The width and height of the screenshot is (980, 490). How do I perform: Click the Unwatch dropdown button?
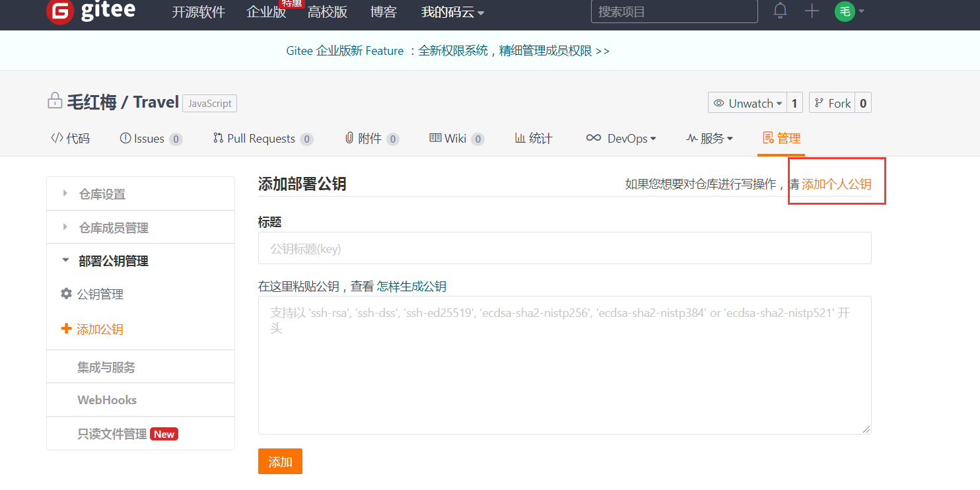point(748,103)
